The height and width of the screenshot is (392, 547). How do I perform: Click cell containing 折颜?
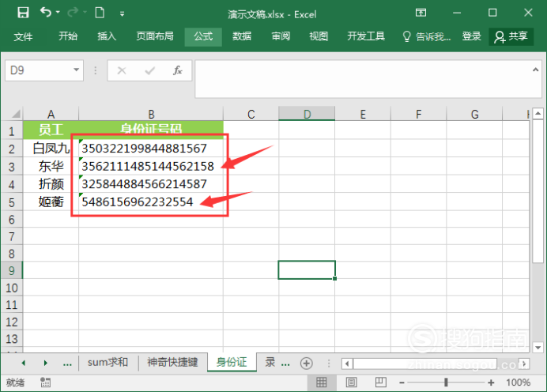(x=51, y=184)
